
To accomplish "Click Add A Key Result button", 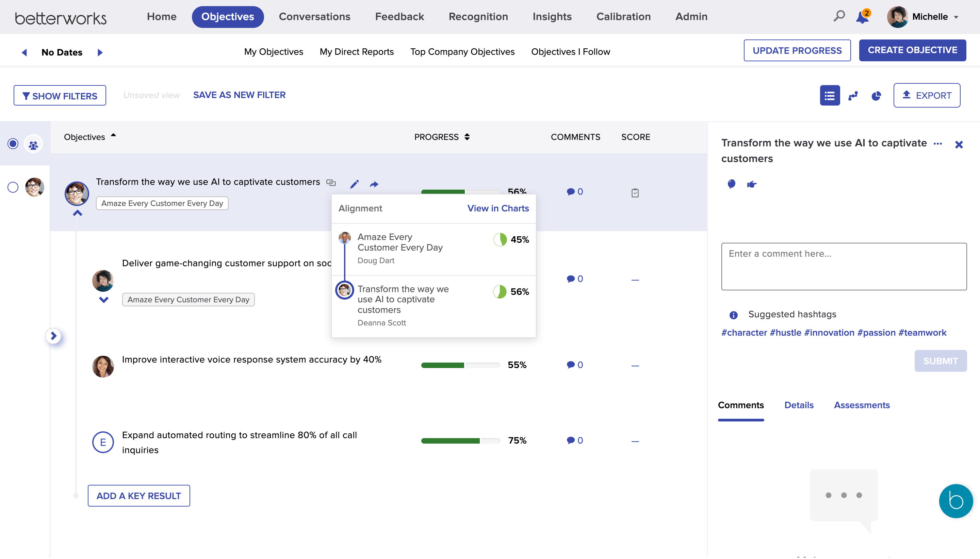I will pyautogui.click(x=139, y=496).
